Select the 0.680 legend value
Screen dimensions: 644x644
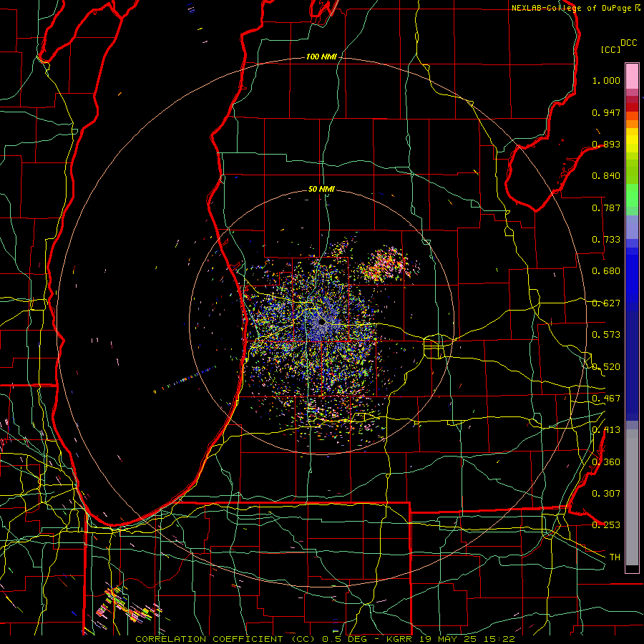[606, 271]
